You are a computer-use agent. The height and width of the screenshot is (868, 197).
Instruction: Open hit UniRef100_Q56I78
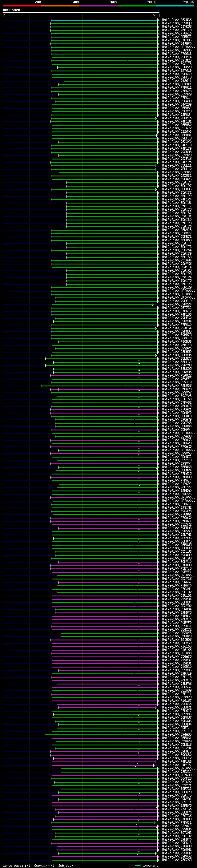(x=177, y=30)
